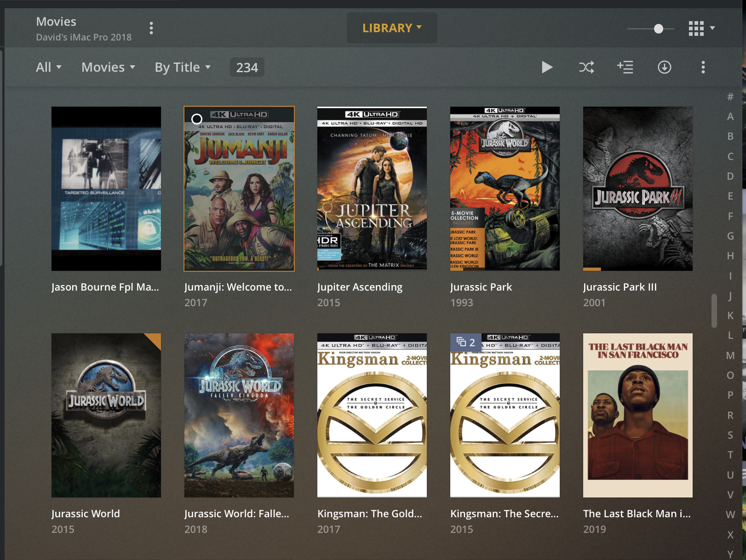Click the 1993 year under Jurassic Park
This screenshot has width=746, height=560.
coord(462,303)
